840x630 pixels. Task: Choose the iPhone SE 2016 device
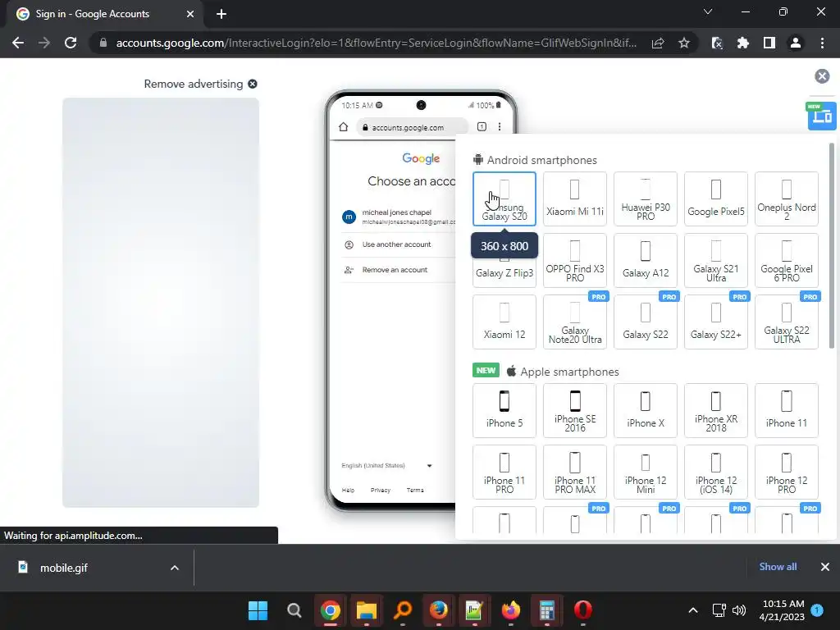tap(575, 410)
